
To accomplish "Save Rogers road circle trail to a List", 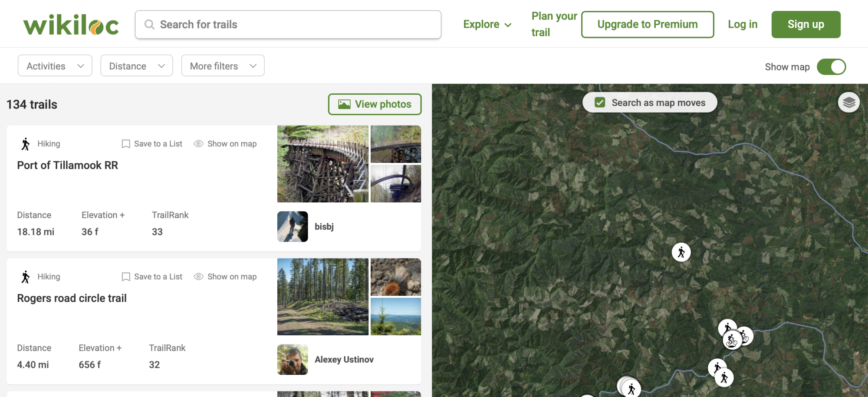I will (x=152, y=277).
